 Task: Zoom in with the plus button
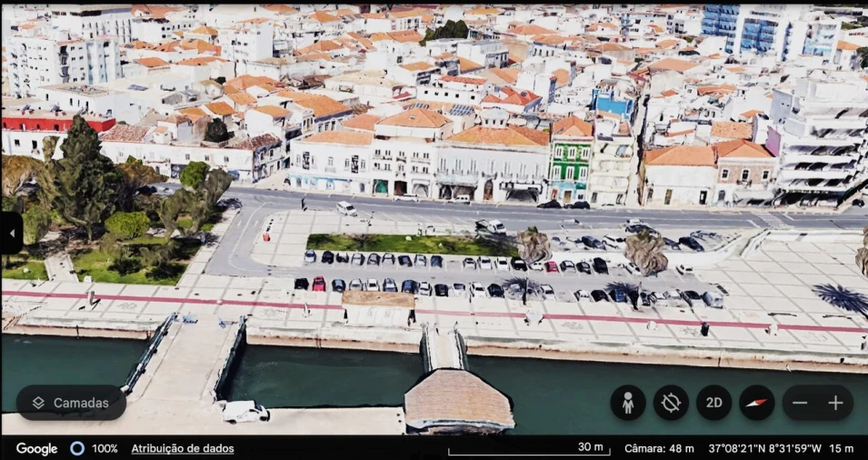(835, 403)
